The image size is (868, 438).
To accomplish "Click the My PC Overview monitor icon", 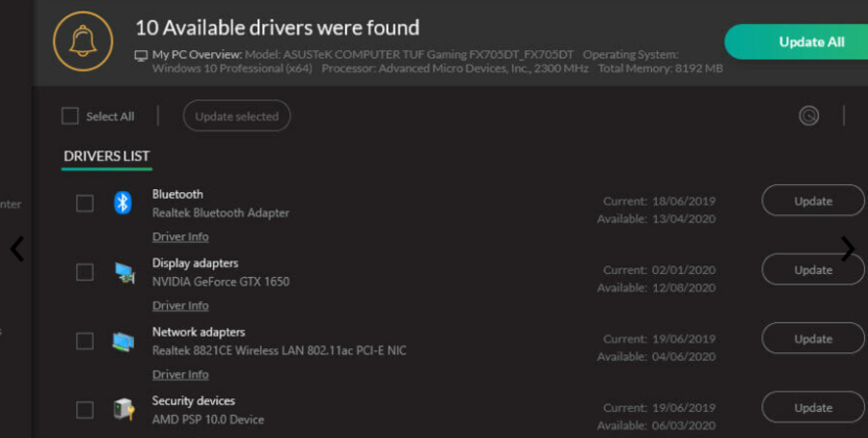I will pyautogui.click(x=141, y=55).
